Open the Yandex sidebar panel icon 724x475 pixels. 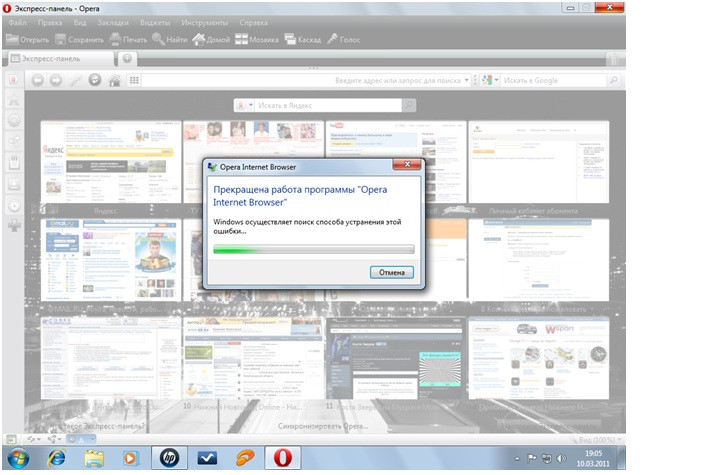pos(14,80)
